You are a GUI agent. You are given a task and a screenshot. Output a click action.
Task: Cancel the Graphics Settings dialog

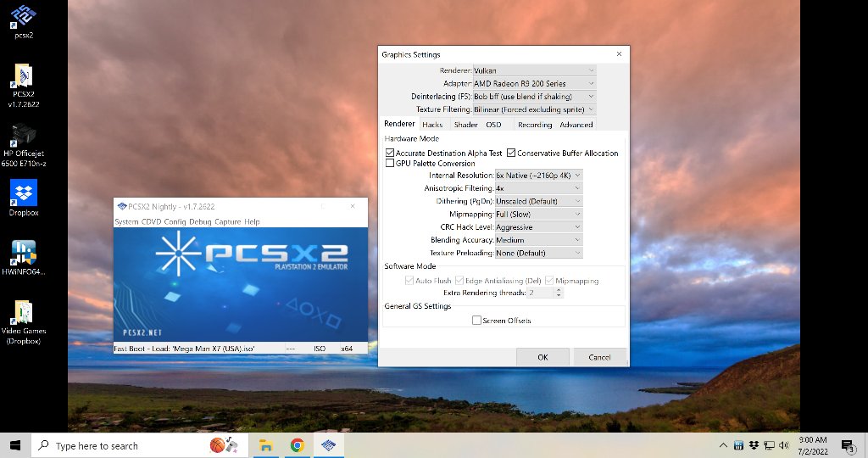pos(599,357)
